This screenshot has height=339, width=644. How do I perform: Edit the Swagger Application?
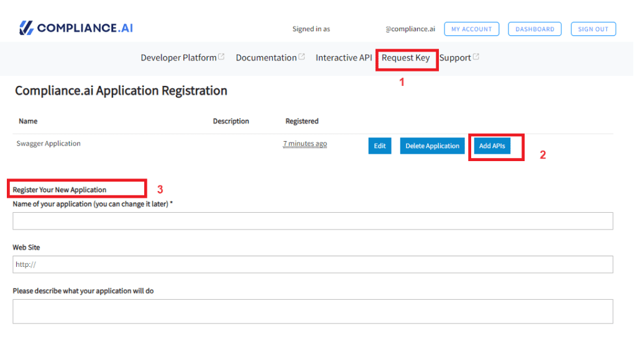(380, 146)
